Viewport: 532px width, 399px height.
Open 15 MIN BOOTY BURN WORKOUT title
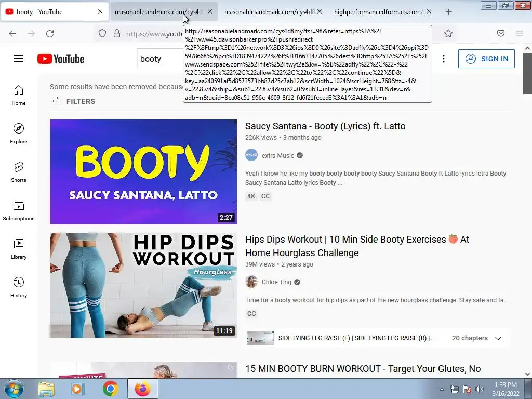363,368
